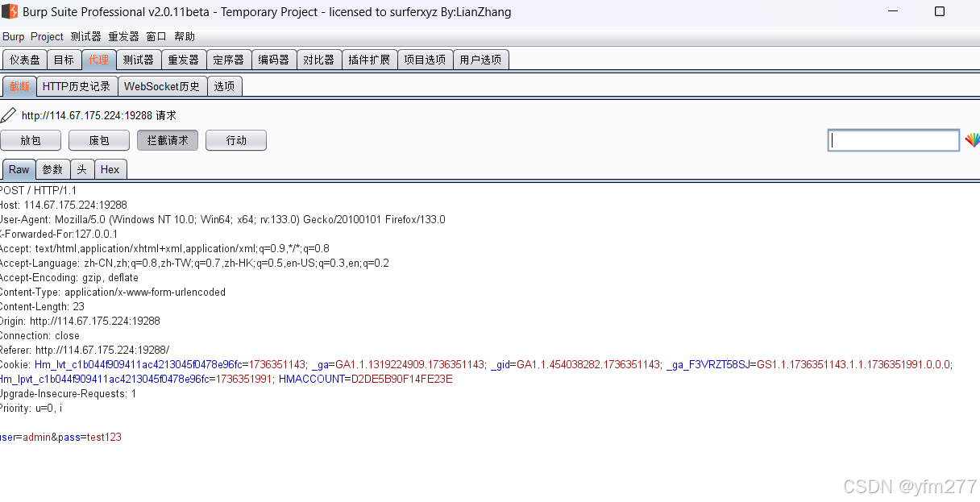Click the X-Forwarded-For:127.0.0.1 line
The image size is (980, 502).
[x=59, y=234]
